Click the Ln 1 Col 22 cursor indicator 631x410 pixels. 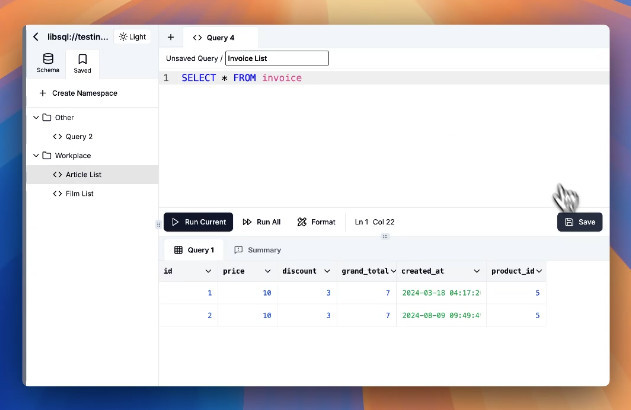(x=374, y=222)
